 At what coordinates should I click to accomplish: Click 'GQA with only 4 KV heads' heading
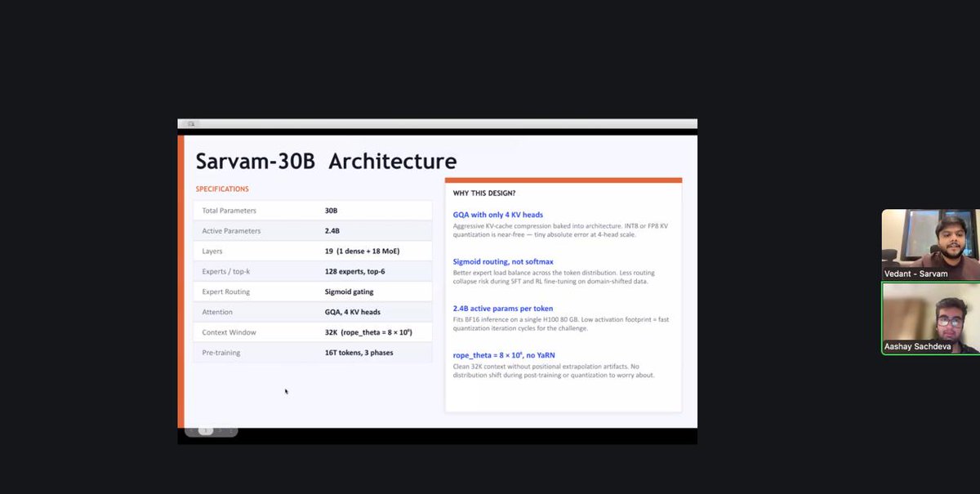tap(498, 215)
